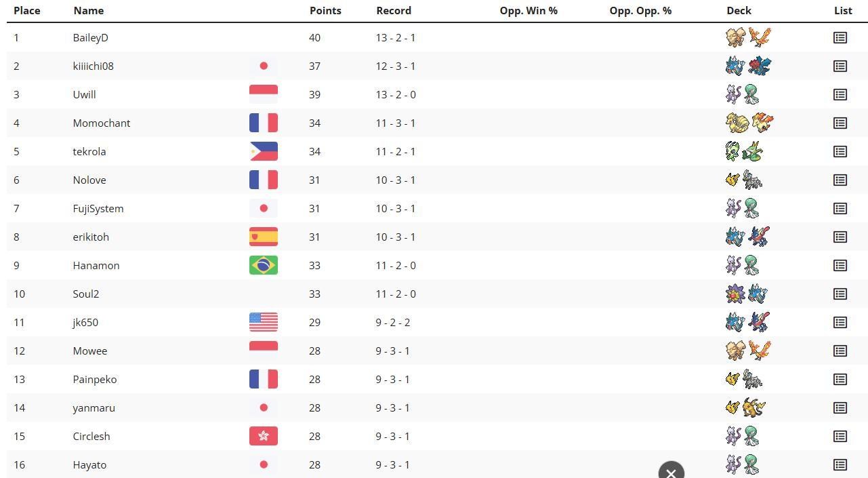Viewport: 868px width, 478px height.
Task: Click erikitoh's Spain flag
Action: click(264, 237)
